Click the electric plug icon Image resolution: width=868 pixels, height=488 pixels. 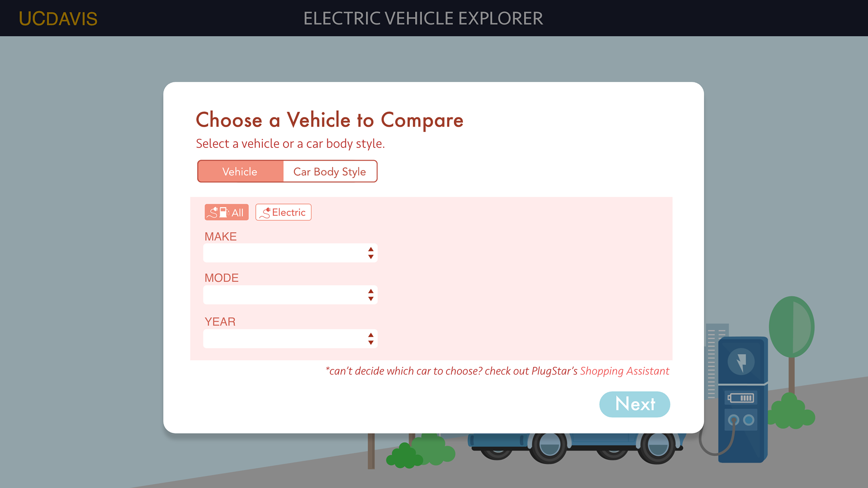265,213
